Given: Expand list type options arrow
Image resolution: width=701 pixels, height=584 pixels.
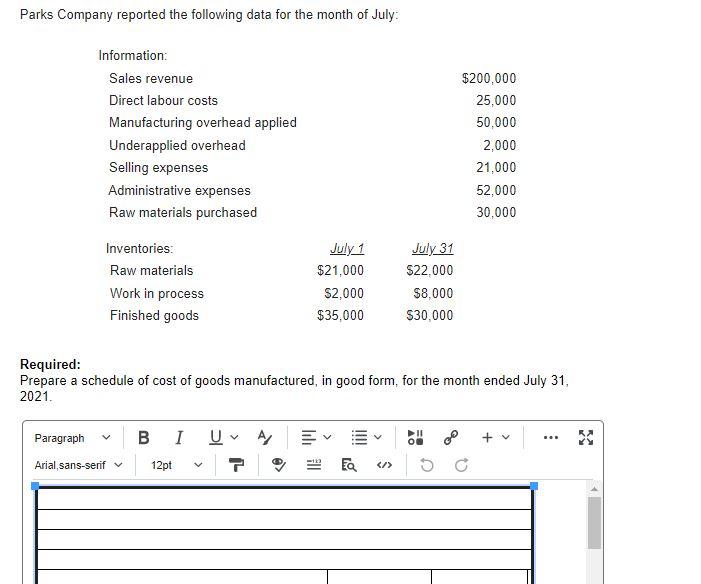Looking at the screenshot, I should click(378, 437).
